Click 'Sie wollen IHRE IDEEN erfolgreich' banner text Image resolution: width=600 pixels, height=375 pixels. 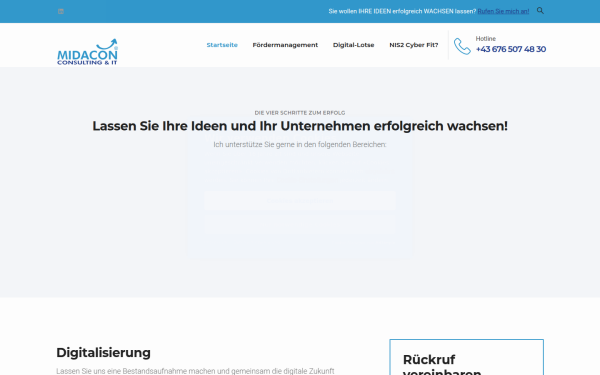point(402,11)
